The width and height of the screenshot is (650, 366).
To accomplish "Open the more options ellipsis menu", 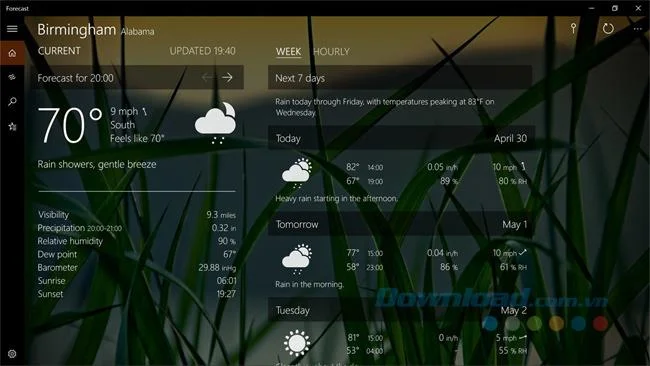I will click(638, 29).
